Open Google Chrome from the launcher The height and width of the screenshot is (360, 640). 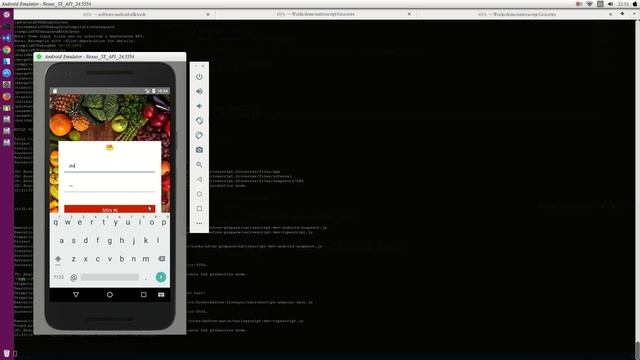(x=7, y=50)
